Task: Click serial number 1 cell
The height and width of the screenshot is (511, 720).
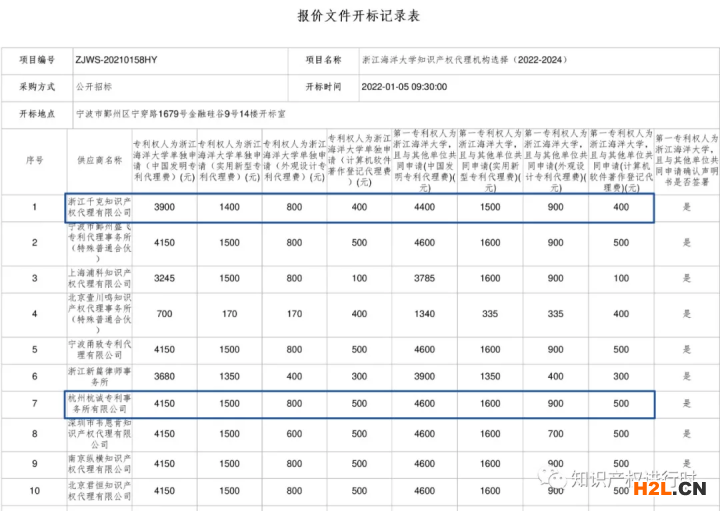Action: [x=34, y=208]
